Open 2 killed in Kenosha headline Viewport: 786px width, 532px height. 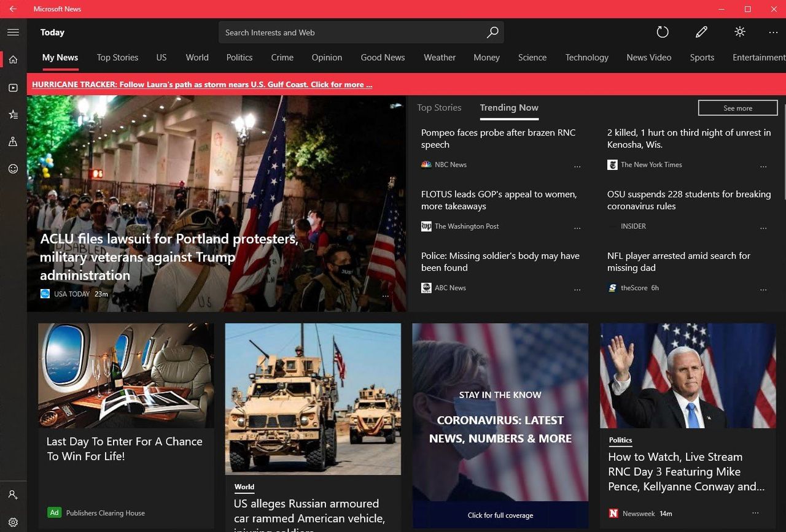pyautogui.click(x=689, y=139)
